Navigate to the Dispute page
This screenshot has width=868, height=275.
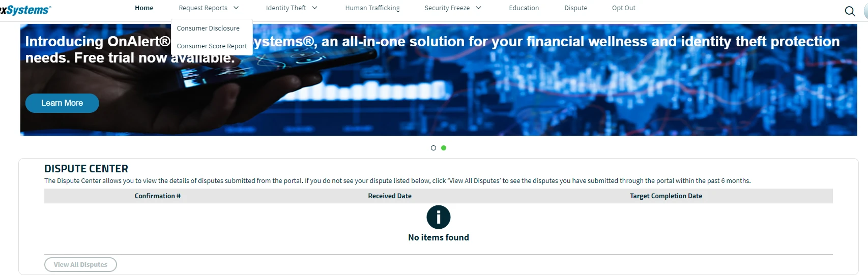point(575,8)
